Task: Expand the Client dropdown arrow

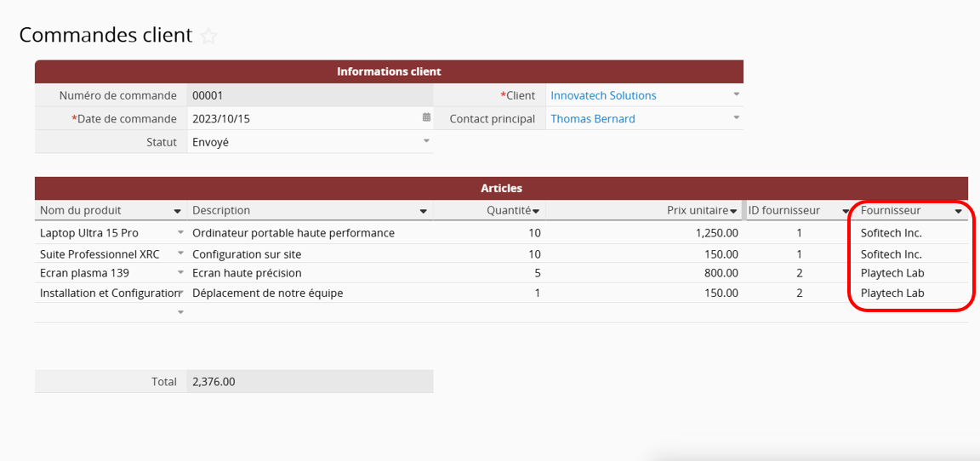Action: [x=737, y=94]
